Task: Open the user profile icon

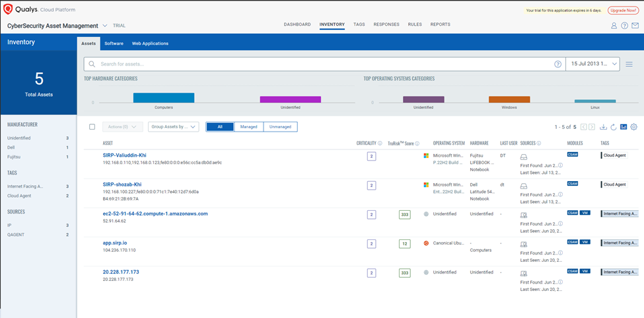Action: (614, 26)
